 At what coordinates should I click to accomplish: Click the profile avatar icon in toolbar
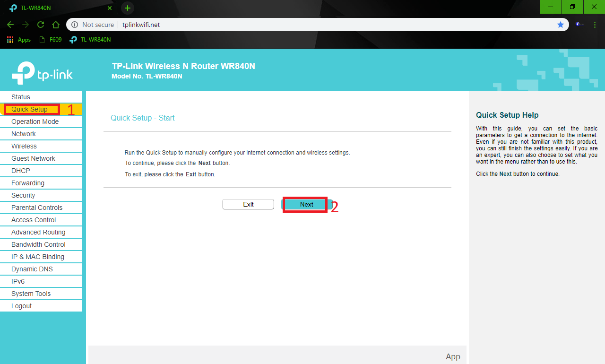[x=579, y=25]
